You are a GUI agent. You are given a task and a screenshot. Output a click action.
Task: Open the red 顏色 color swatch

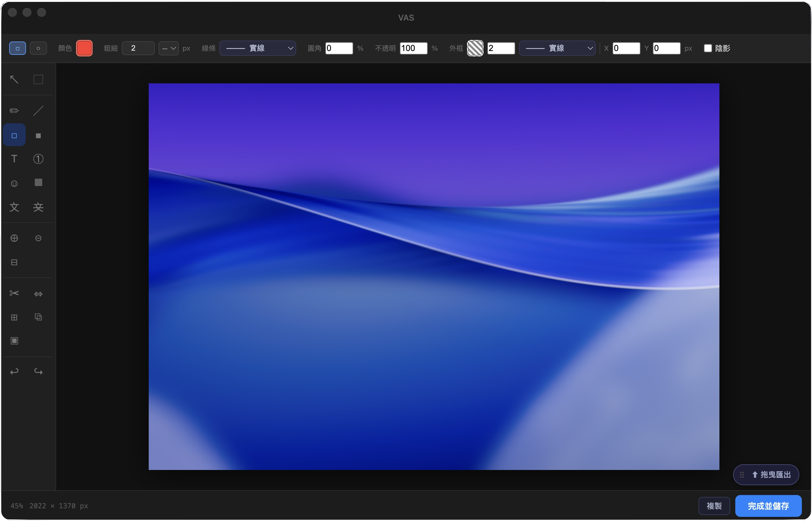coord(84,48)
